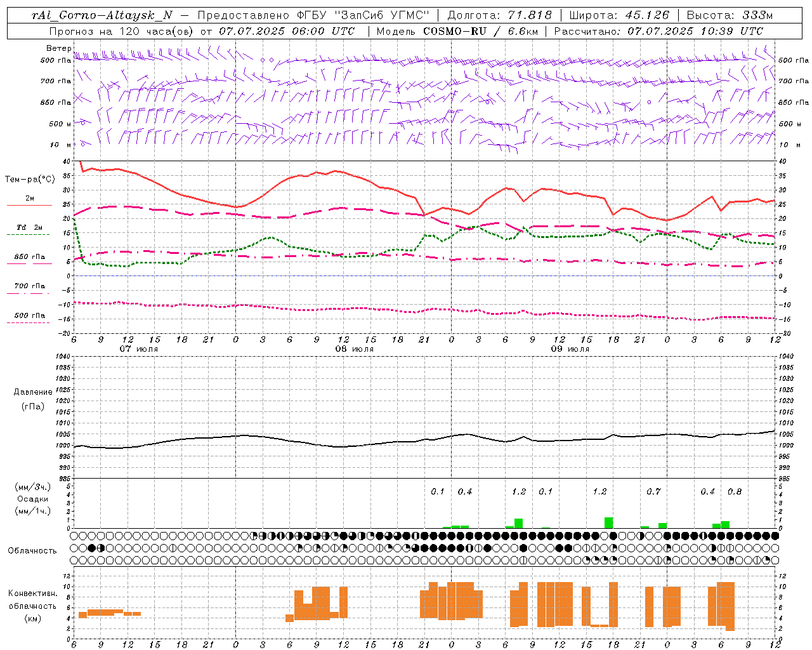This screenshot has height=650, width=812.
Task: Select the 'Осадки' precipitation label
Action: 33,499
